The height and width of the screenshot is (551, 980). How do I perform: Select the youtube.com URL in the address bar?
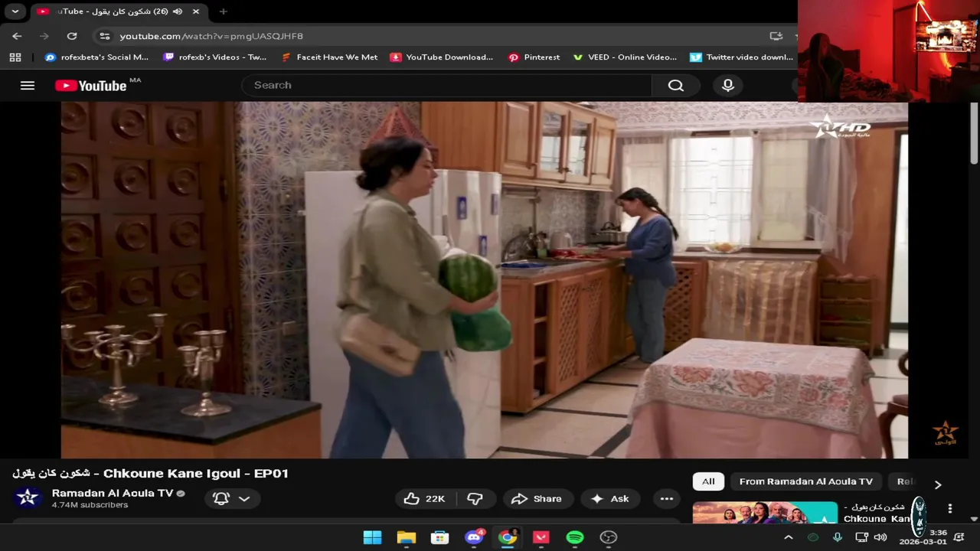211,36
